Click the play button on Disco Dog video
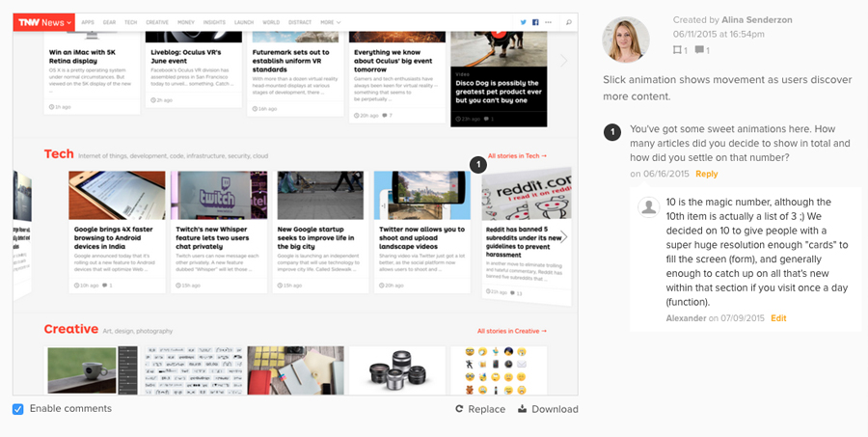The width and height of the screenshot is (868, 437). coord(499,32)
